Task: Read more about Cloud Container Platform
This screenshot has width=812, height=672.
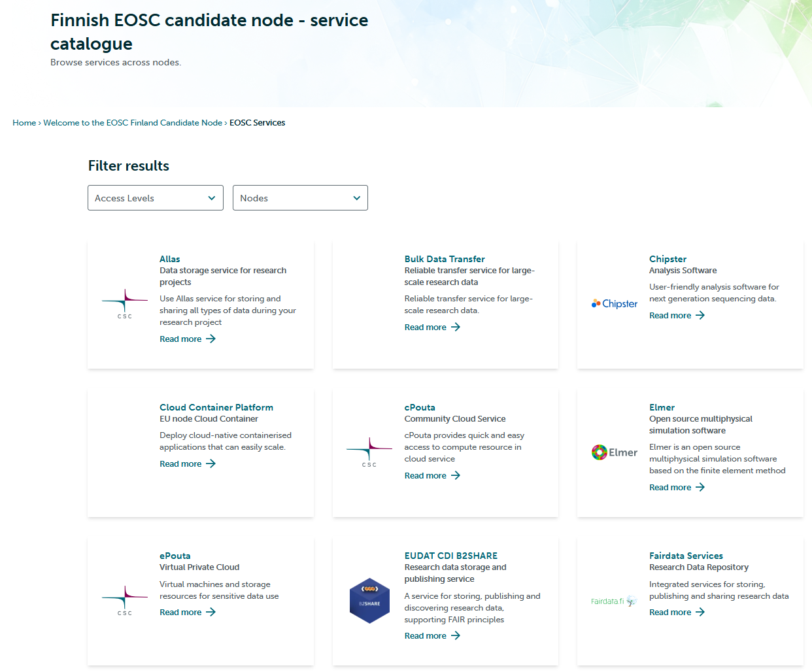Action: point(181,463)
